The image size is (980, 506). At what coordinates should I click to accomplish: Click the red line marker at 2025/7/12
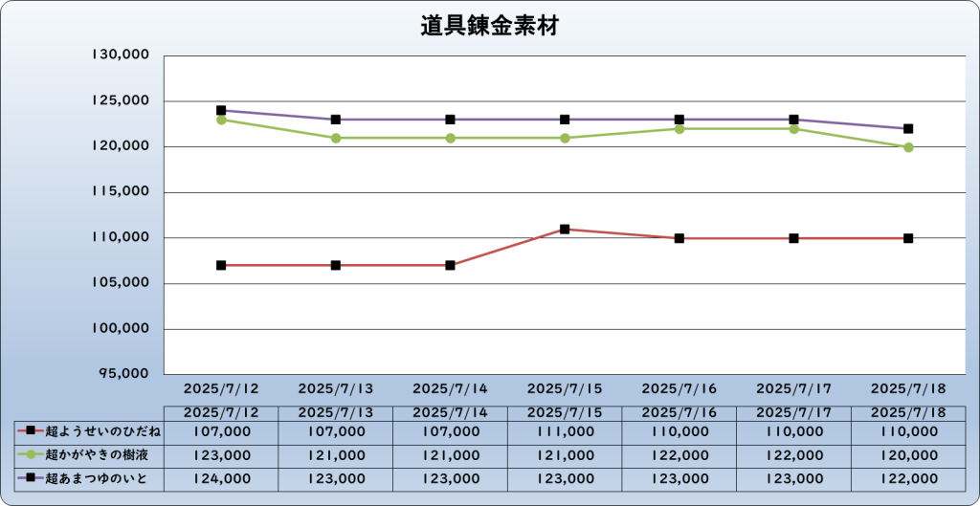pyautogui.click(x=221, y=266)
